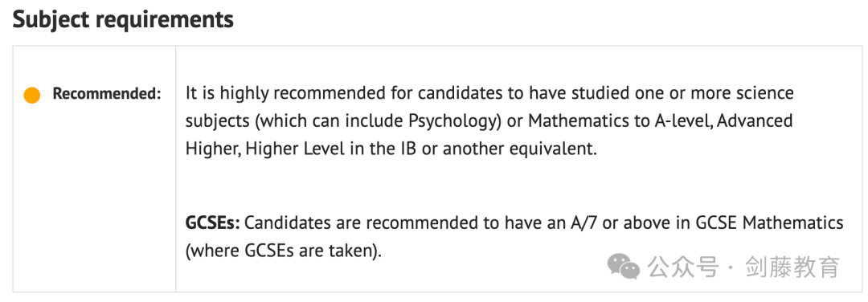Click the bold Recommended: label

point(107,94)
